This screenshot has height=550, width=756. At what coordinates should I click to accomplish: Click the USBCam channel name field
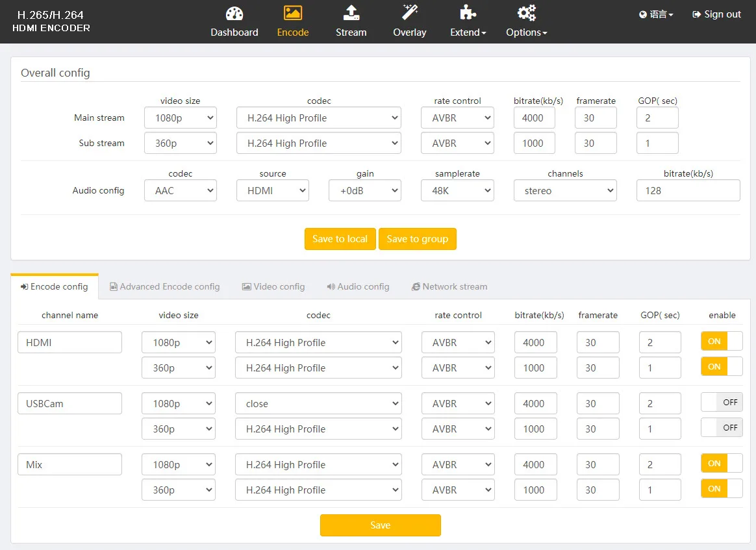click(69, 403)
